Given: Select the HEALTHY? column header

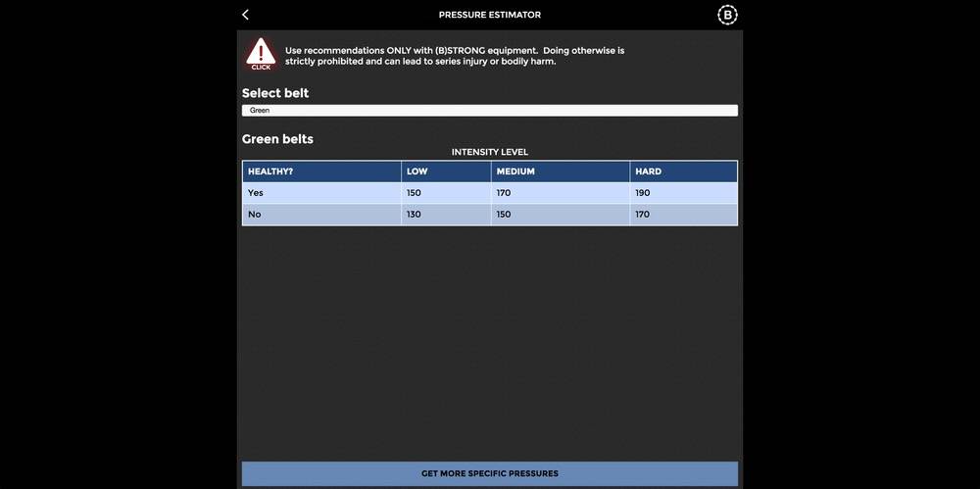Looking at the screenshot, I should (321, 171).
